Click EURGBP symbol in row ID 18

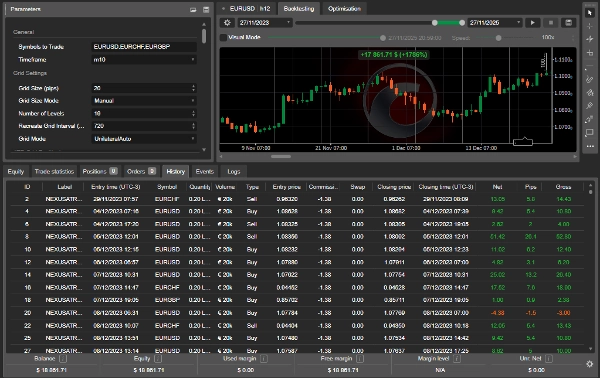pyautogui.click(x=167, y=300)
